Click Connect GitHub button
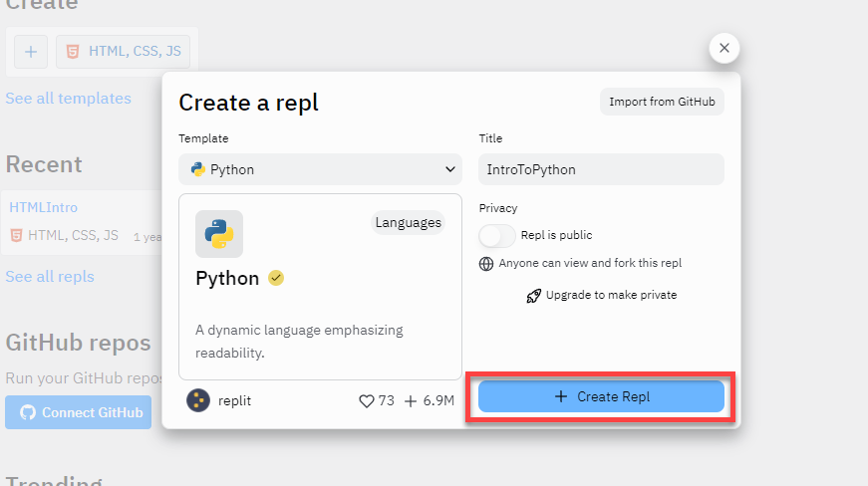Viewport: 868px width, 486px height. 78,412
